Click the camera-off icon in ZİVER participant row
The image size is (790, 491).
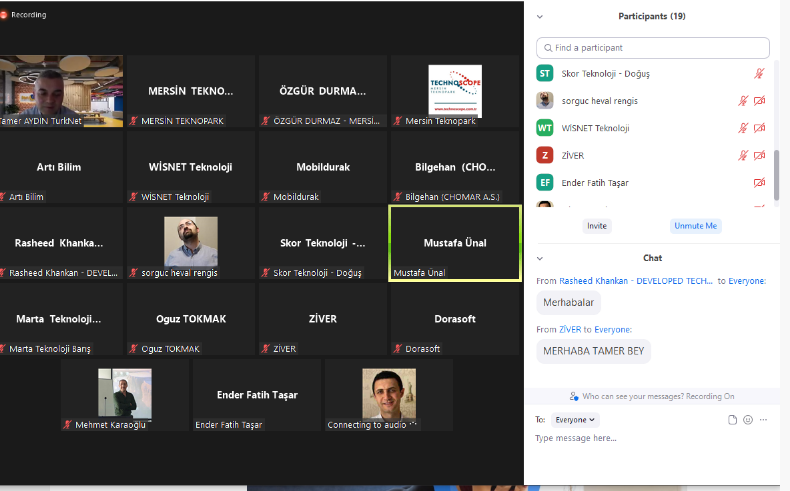coord(759,155)
